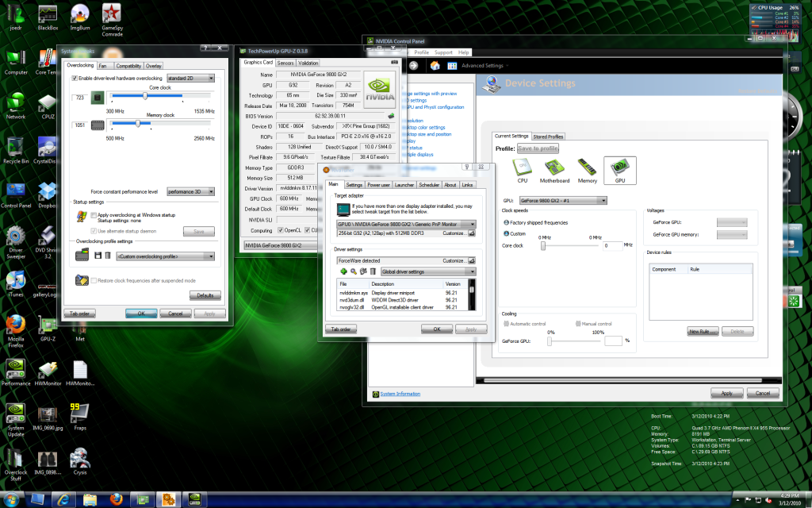Select the iTunes desktop icon
The image size is (812, 508).
16,284
